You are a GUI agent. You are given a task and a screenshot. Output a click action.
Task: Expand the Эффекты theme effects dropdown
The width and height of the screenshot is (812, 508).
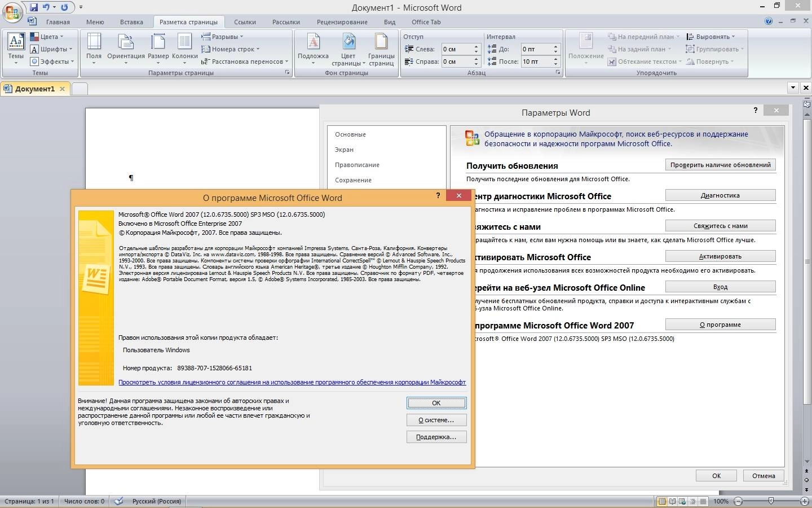point(52,62)
